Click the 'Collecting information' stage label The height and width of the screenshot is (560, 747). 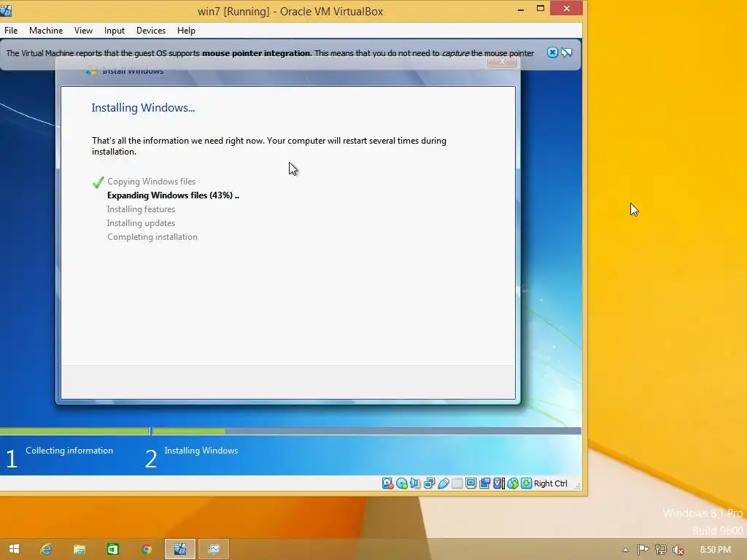69,451
